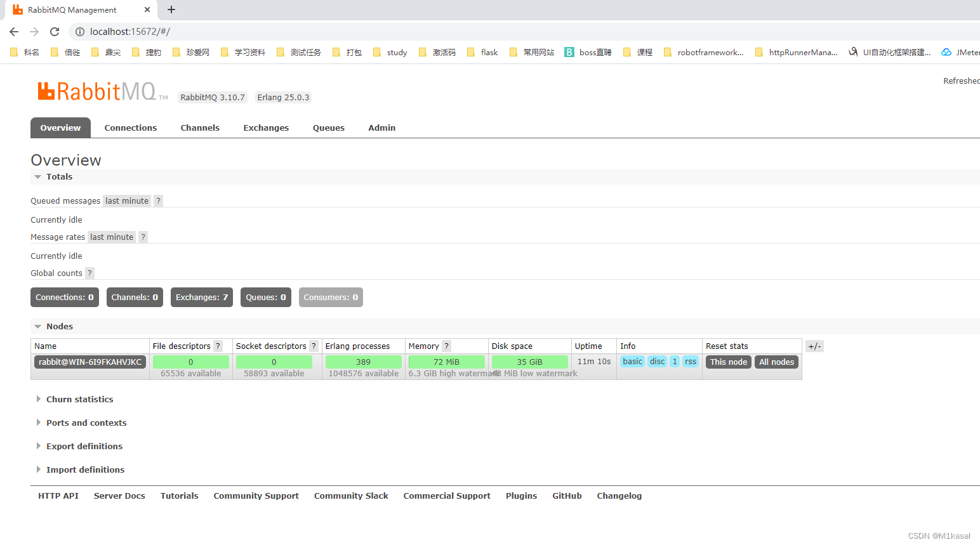Click the Queues: 0 count button
The image size is (980, 545).
(x=266, y=297)
